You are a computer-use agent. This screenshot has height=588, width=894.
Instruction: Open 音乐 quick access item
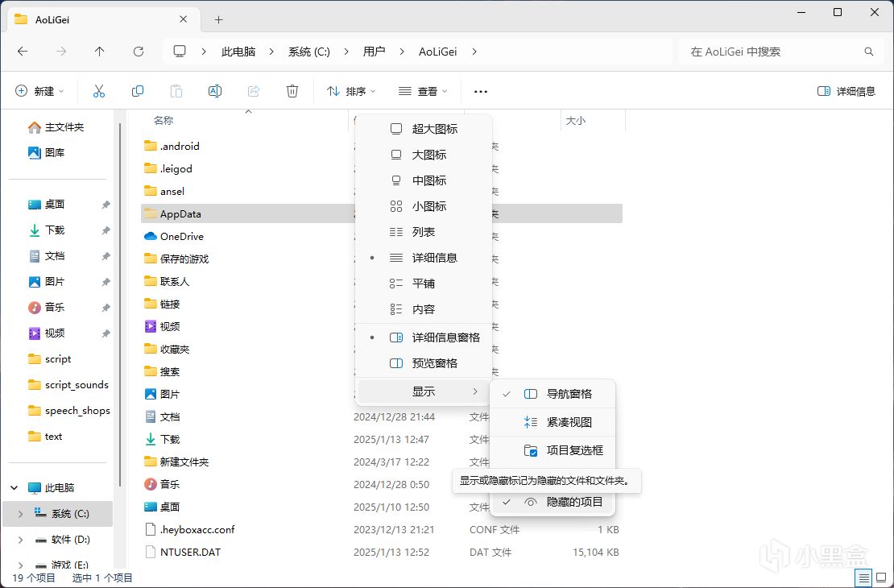point(46,308)
